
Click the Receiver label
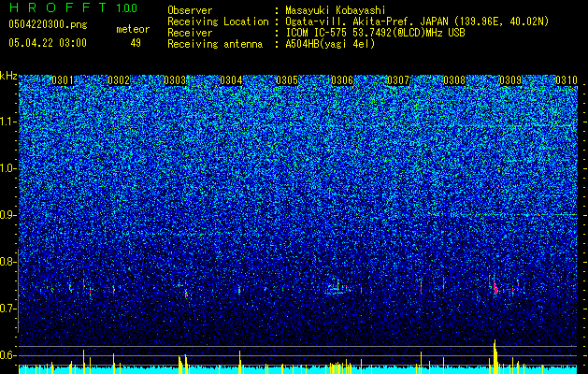pos(190,33)
